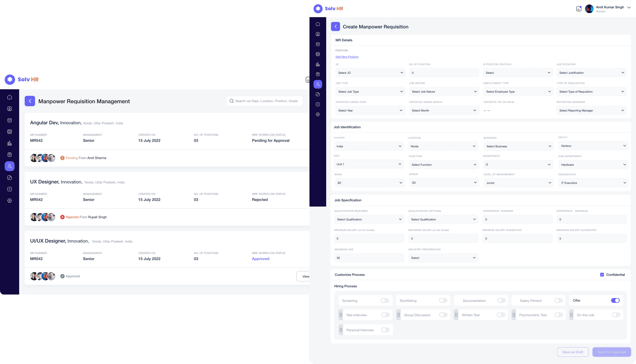The height and width of the screenshot is (364, 636).
Task: Open the calculator icon in left sidebar
Action: (10, 155)
